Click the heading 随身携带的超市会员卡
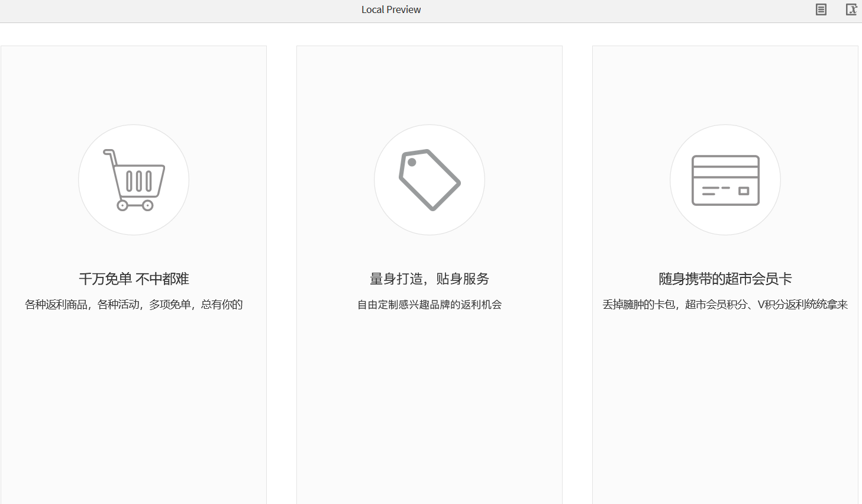 [725, 279]
